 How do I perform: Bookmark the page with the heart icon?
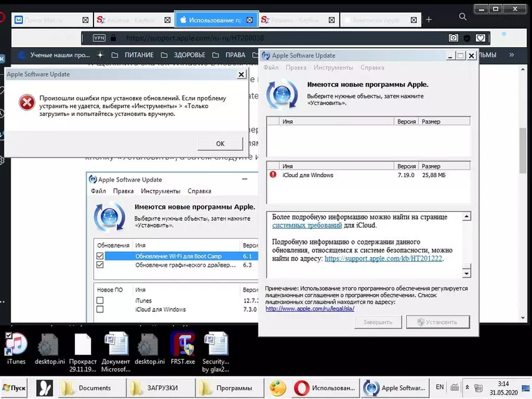pos(480,38)
